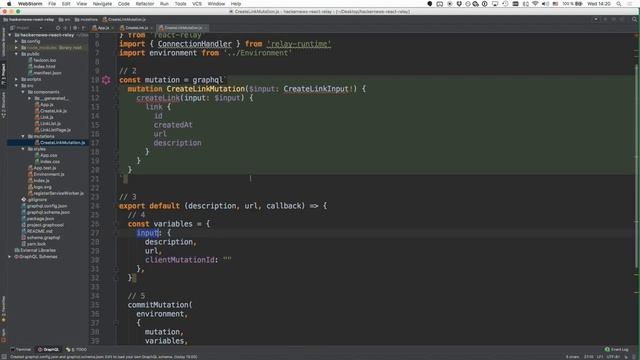
Task: Open the Refactor menu
Action: coord(144,4)
